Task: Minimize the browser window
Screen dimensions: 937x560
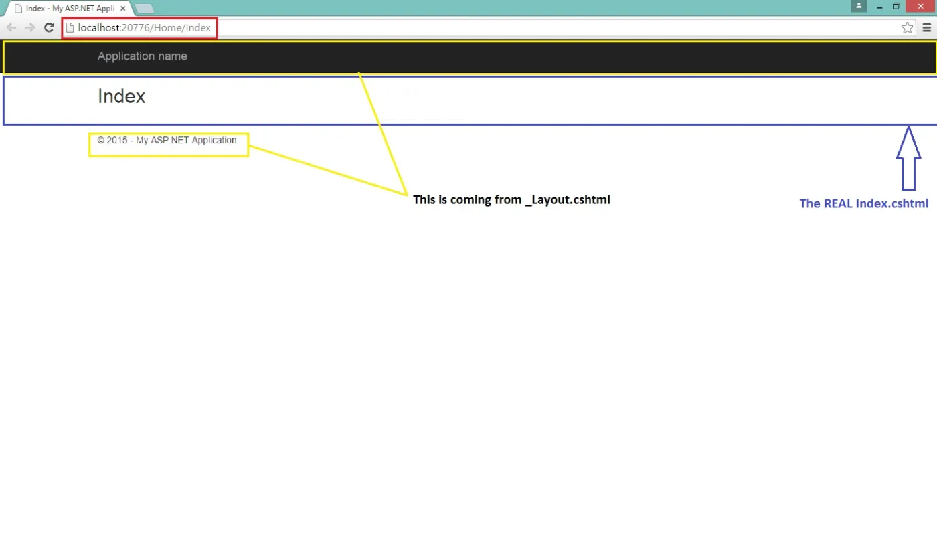Action: click(879, 6)
